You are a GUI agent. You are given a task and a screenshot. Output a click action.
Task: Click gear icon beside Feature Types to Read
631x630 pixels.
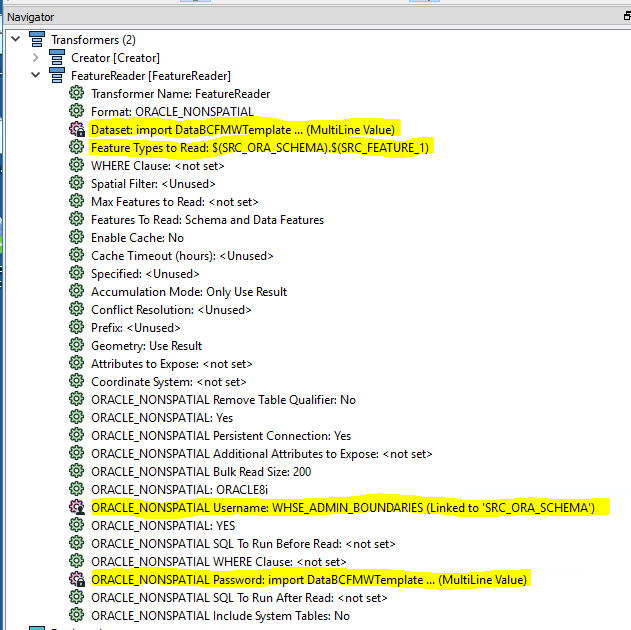click(76, 147)
